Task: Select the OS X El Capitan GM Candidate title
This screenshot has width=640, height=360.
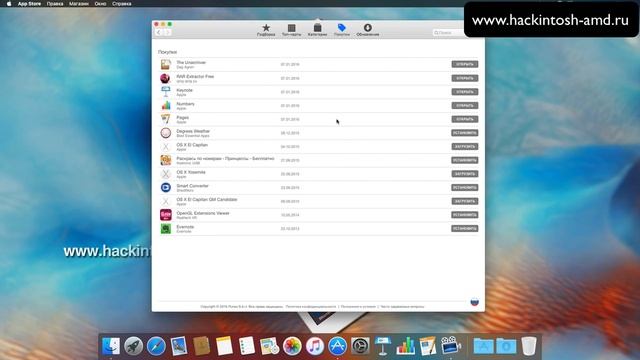Action: click(207, 200)
